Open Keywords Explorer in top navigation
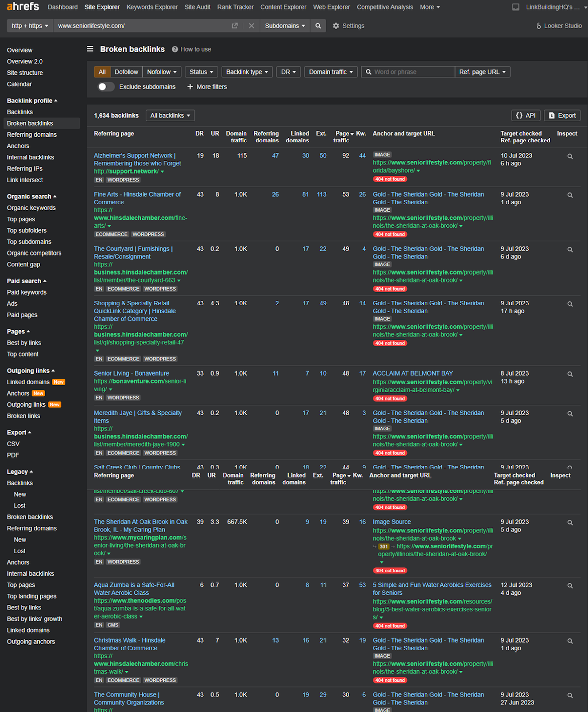Viewport: 588px width, 712px height. point(152,7)
